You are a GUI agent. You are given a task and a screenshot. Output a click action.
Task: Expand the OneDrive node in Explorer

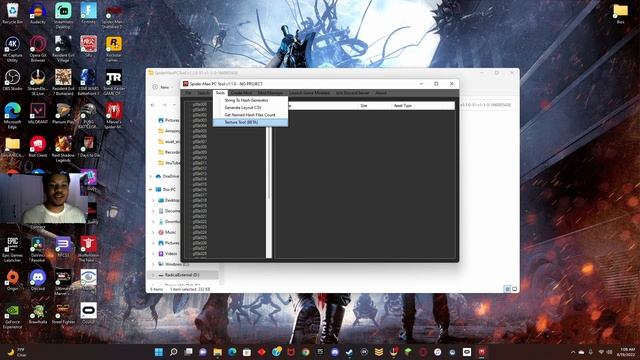151,176
